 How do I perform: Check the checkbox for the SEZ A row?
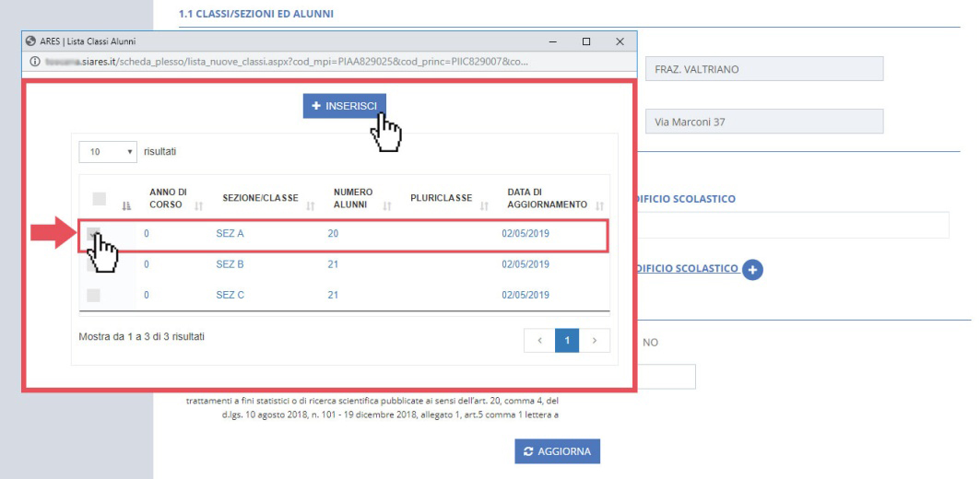93,235
